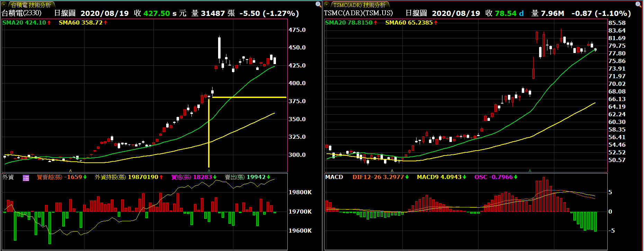Open the round dropdown button left of TSMC(ADR) tab

pos(327,5)
